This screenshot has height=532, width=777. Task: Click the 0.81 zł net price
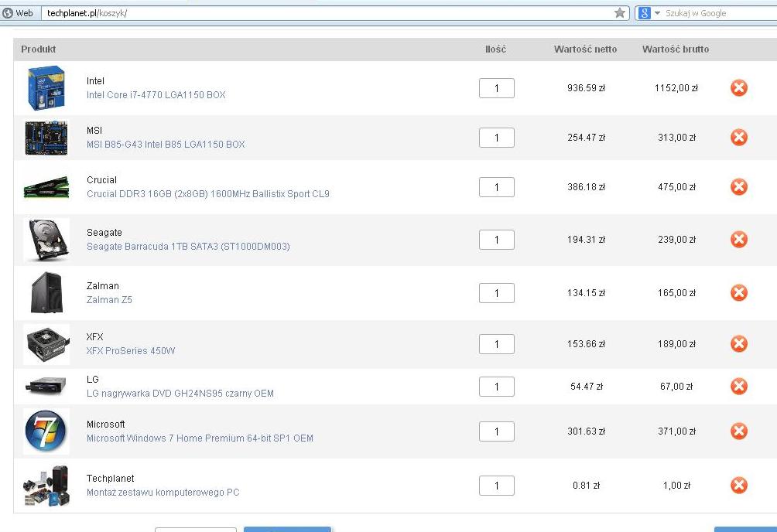pyautogui.click(x=586, y=486)
